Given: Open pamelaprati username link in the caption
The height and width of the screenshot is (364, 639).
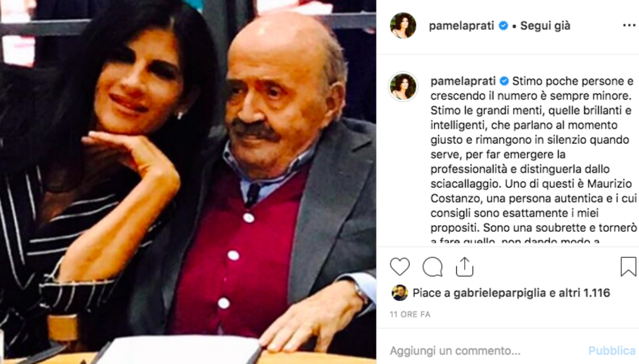Looking at the screenshot, I should [463, 81].
